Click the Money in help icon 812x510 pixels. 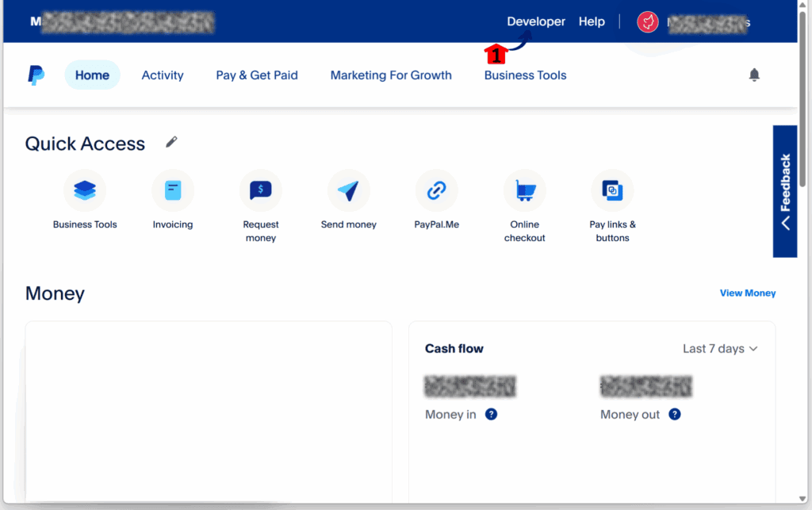click(x=491, y=414)
